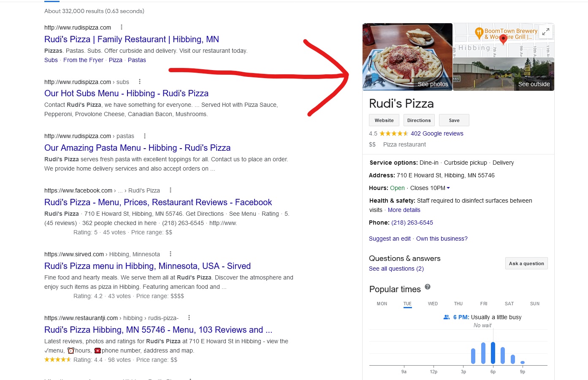Click the address 710 E Howard St text
The image size is (588, 380).
(x=446, y=175)
